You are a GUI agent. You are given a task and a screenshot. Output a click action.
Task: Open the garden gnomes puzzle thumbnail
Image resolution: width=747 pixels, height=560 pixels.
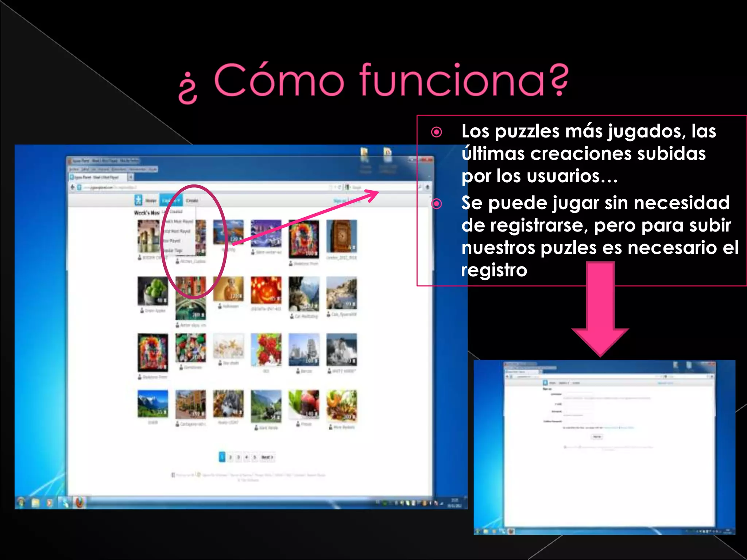[x=190, y=348]
